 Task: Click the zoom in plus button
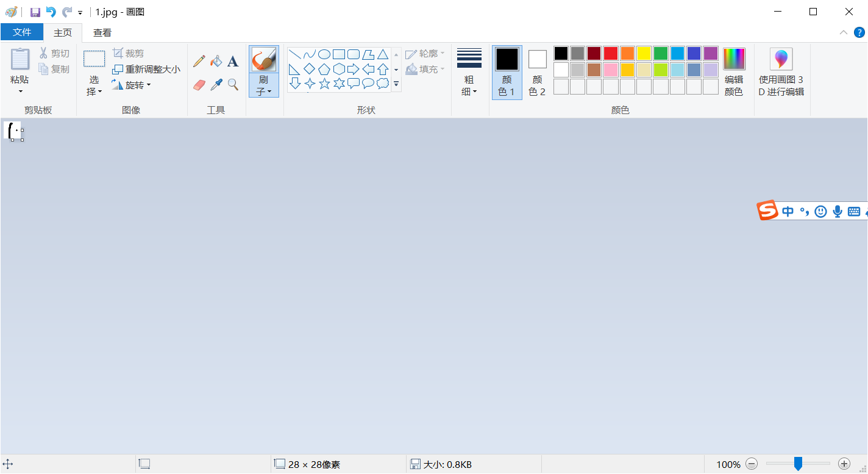844,464
